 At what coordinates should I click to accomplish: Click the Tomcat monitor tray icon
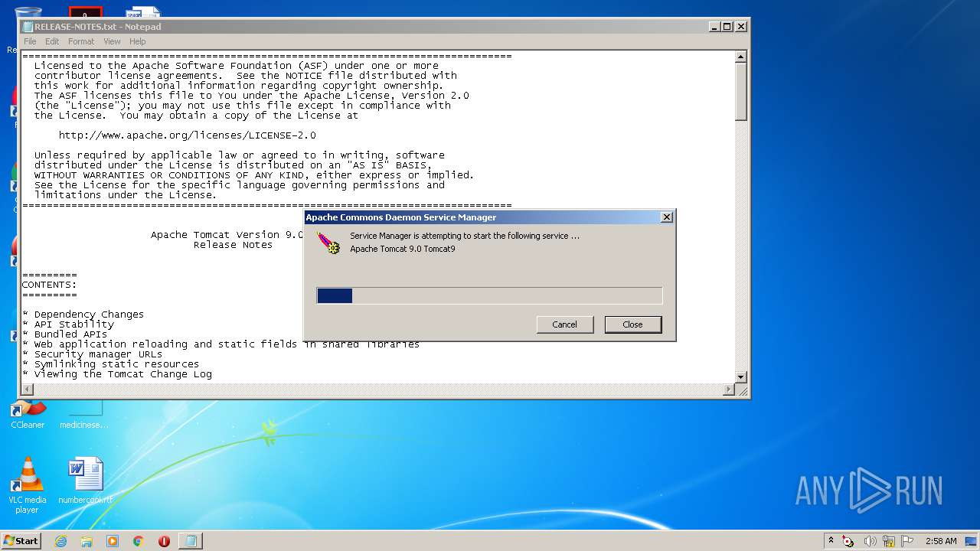[x=848, y=541]
